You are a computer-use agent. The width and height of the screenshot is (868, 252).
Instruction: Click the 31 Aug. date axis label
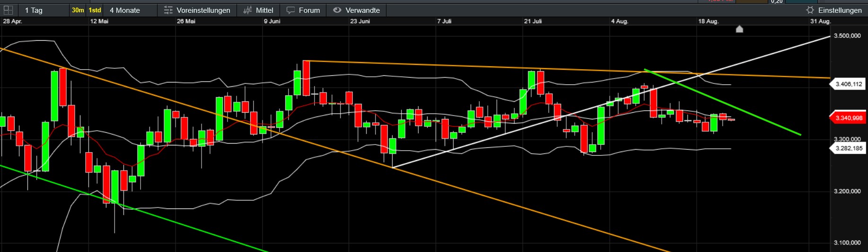820,21
